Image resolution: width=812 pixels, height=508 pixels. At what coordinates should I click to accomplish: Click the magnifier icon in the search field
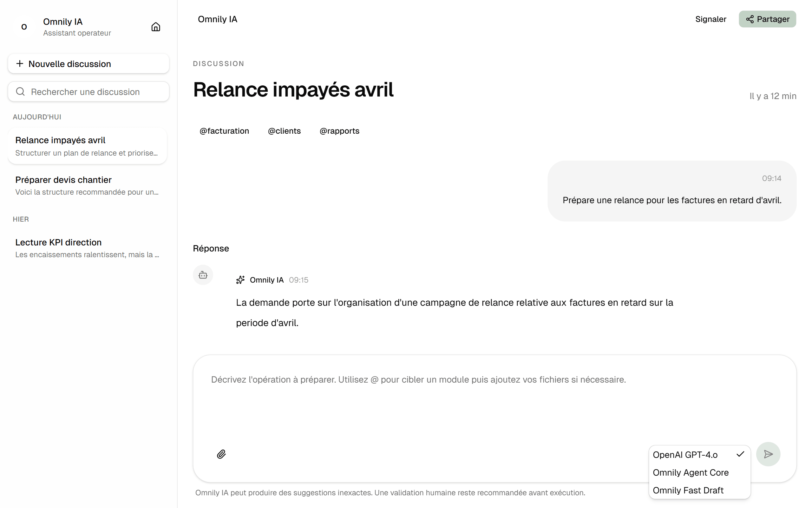(x=21, y=91)
